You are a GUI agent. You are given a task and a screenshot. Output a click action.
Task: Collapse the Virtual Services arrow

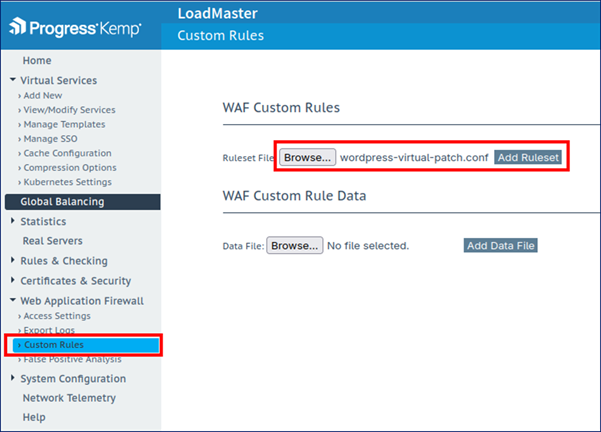click(13, 80)
